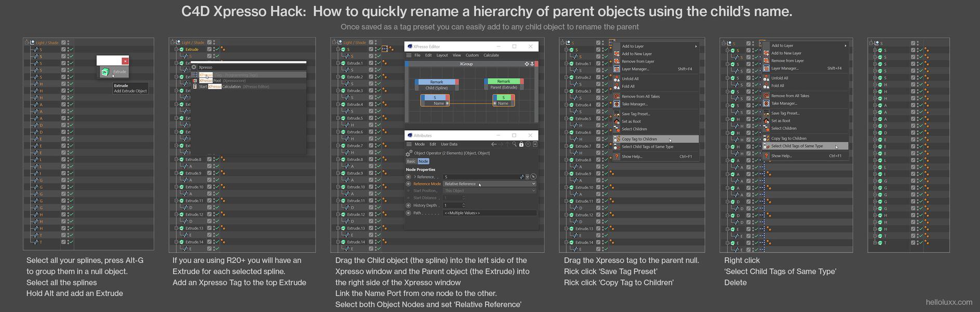Toggle Extrude.6 visibility dots beside XPresso Editor
Image resolution: width=980 pixels, height=312 pixels.
(x=375, y=132)
